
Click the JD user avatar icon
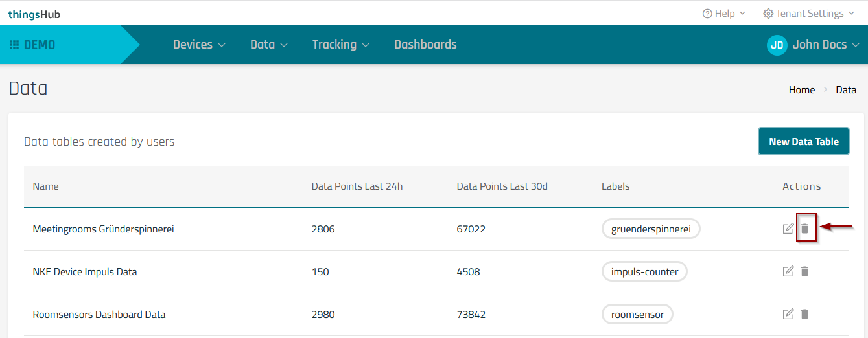click(777, 45)
